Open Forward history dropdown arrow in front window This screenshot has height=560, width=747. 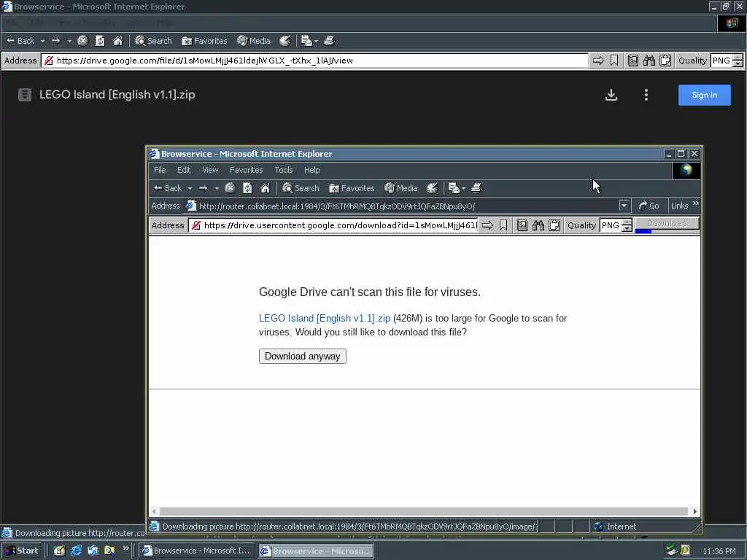tap(216, 188)
